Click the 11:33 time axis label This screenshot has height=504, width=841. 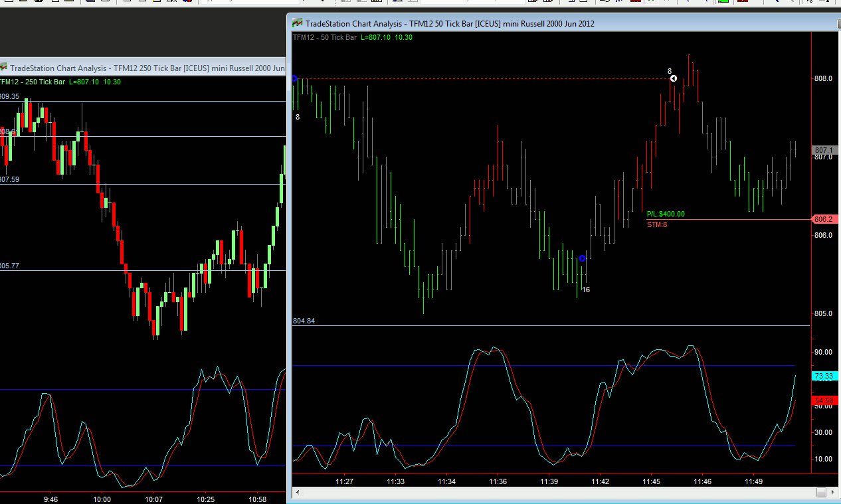[395, 481]
